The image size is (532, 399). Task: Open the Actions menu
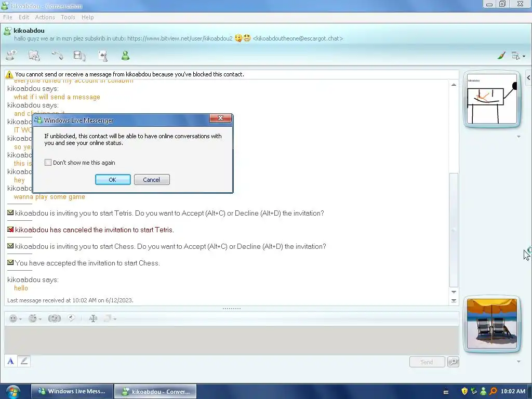pos(45,17)
